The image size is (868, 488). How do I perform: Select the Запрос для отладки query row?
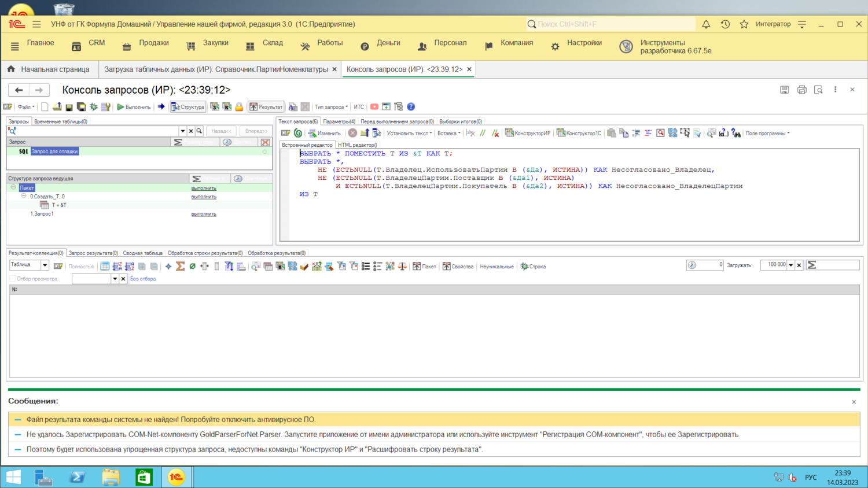54,151
